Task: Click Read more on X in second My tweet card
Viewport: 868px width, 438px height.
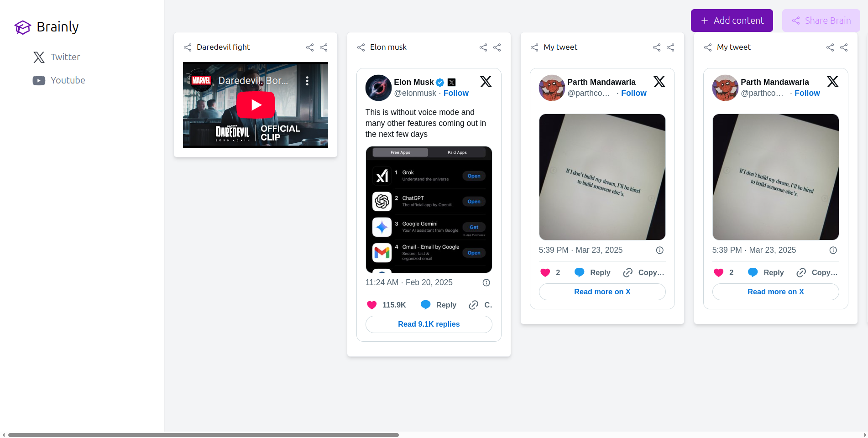Action: [776, 292]
